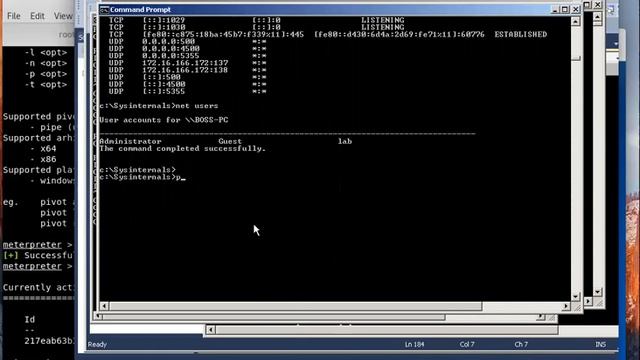The height and width of the screenshot is (360, 640).
Task: Click the Command Prompt horizontal scrollbar right arrow
Action: [566, 306]
